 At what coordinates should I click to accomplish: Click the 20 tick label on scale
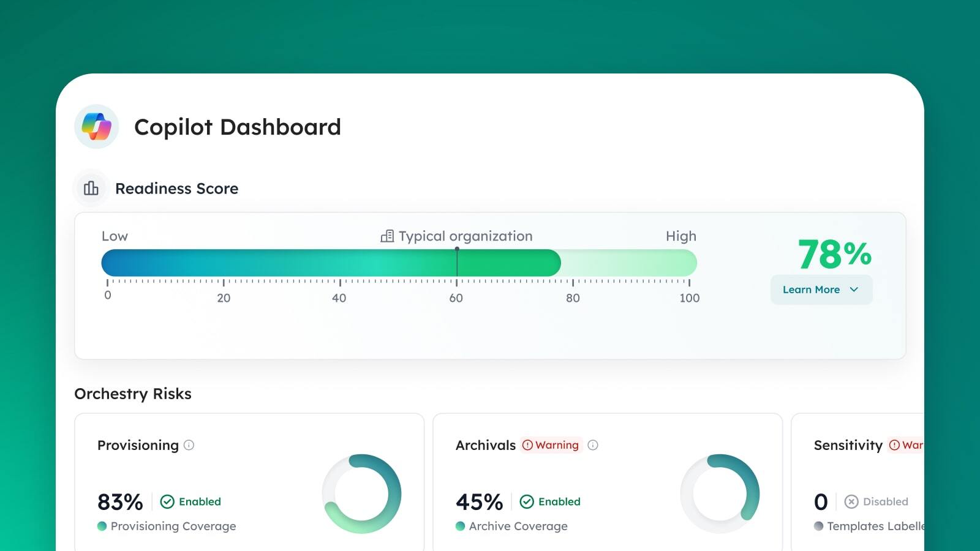point(224,298)
